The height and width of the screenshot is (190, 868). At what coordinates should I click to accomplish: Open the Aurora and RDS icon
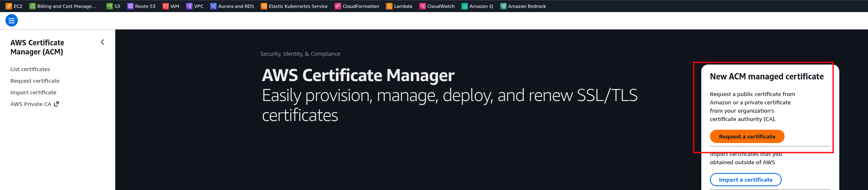pyautogui.click(x=213, y=6)
